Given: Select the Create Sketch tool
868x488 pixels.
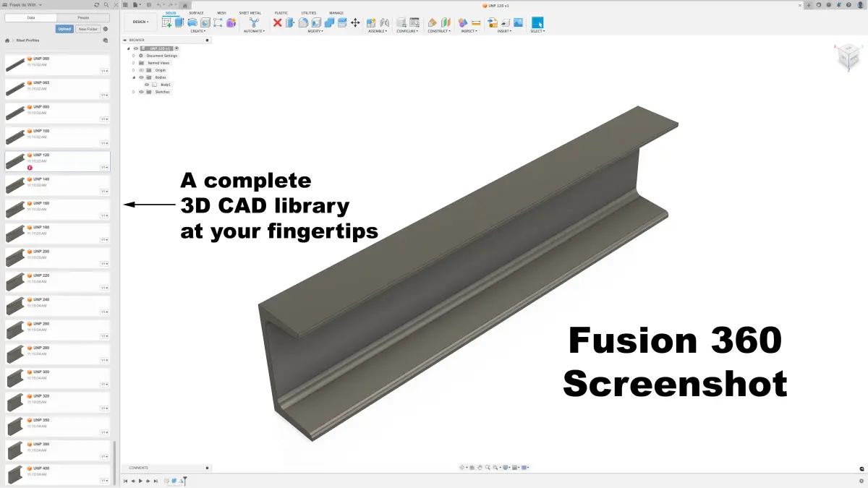Looking at the screenshot, I should [167, 22].
